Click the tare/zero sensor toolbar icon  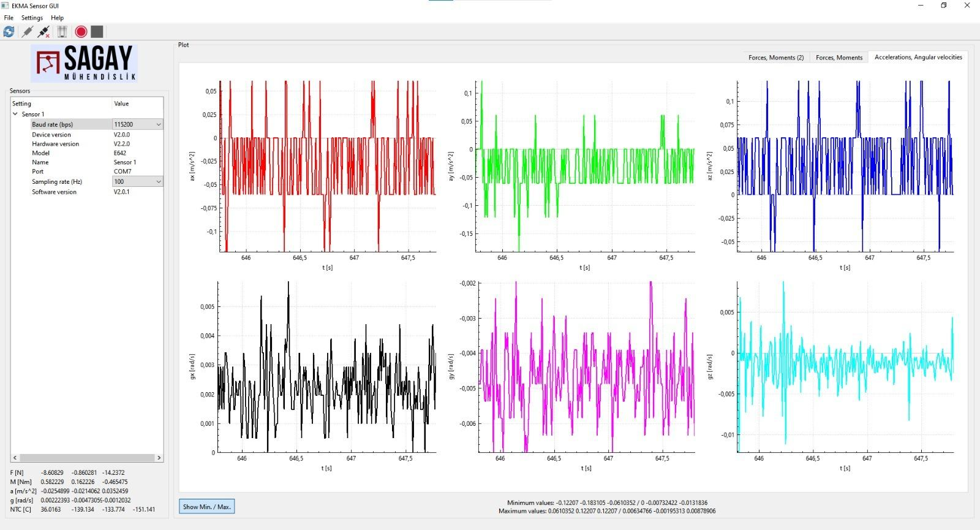pyautogui.click(x=62, y=32)
